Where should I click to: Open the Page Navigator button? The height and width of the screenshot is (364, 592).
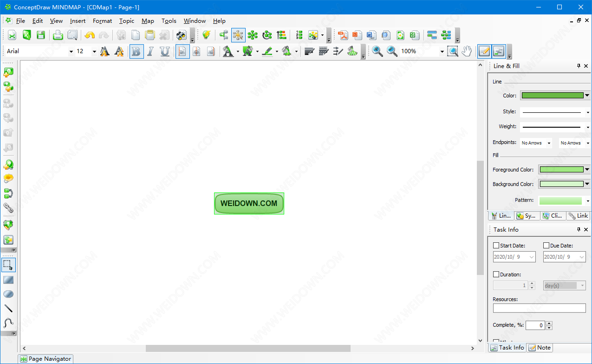tap(46, 359)
